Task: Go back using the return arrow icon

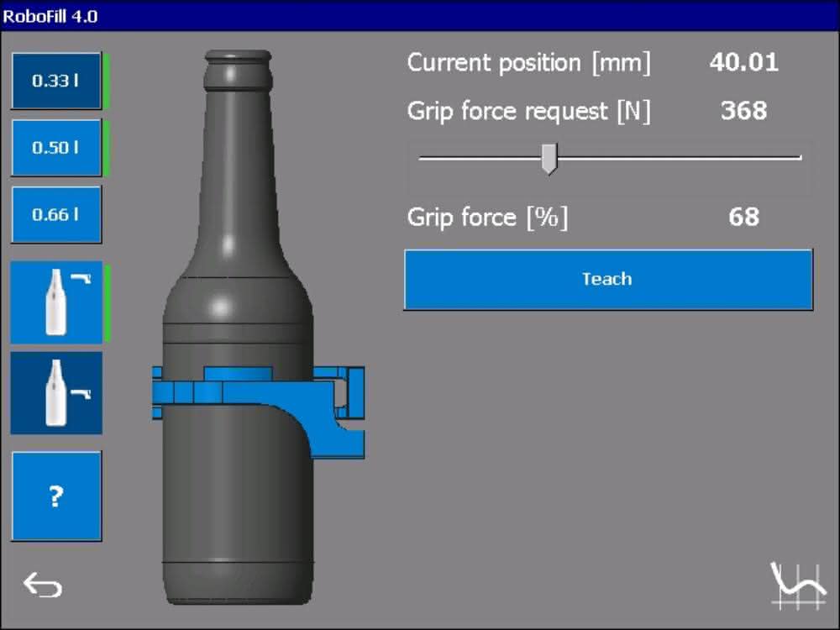Action: click(x=43, y=585)
